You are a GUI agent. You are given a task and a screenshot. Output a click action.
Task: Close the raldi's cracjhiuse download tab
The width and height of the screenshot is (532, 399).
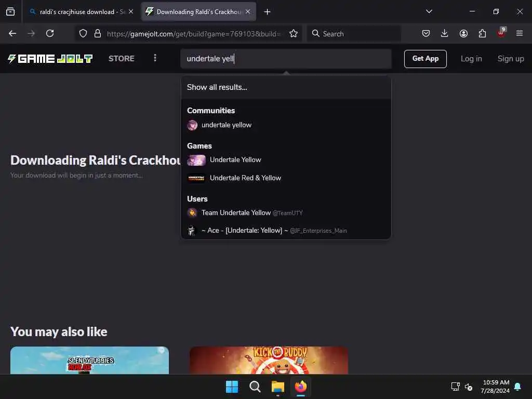coord(131,11)
